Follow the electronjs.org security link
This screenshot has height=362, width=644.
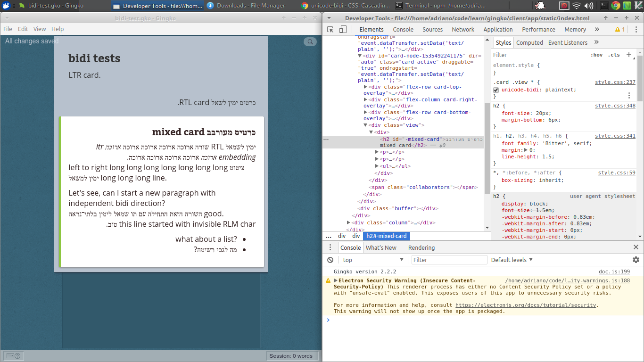tap(526, 305)
